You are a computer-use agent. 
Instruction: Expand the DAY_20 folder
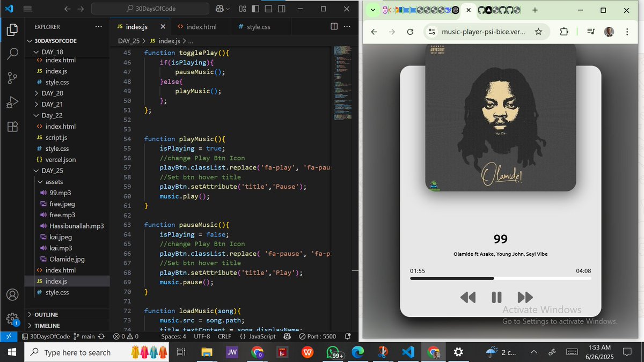coord(67,93)
